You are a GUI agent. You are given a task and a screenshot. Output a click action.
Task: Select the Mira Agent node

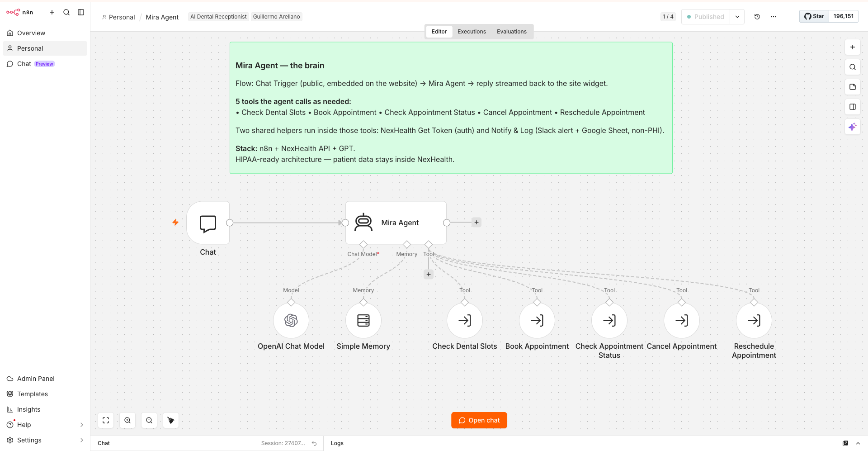396,223
